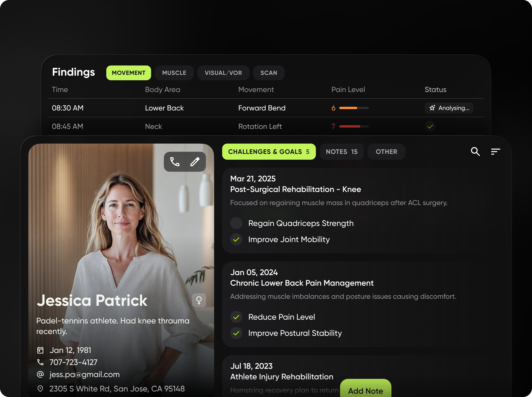This screenshot has width=532, height=397.
Task: Click the AI sparkle icon next to Analysing status
Action: point(432,108)
